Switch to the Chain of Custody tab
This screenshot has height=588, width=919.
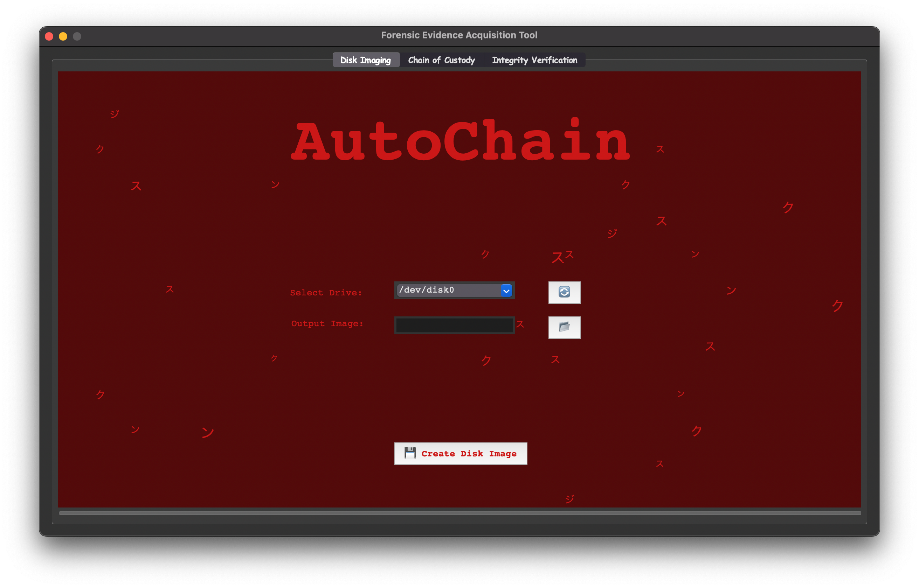coord(442,59)
